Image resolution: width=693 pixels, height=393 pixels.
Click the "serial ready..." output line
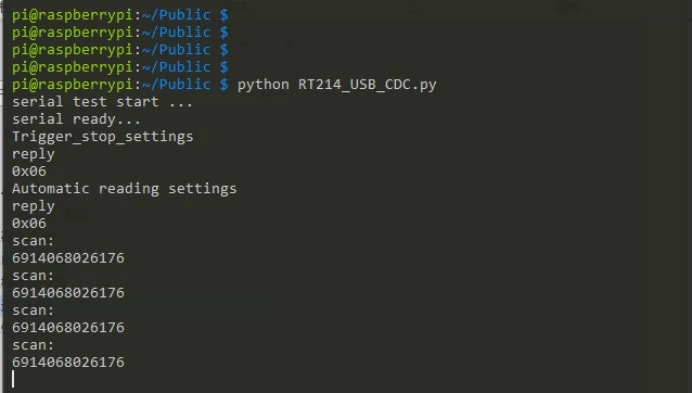click(x=76, y=119)
